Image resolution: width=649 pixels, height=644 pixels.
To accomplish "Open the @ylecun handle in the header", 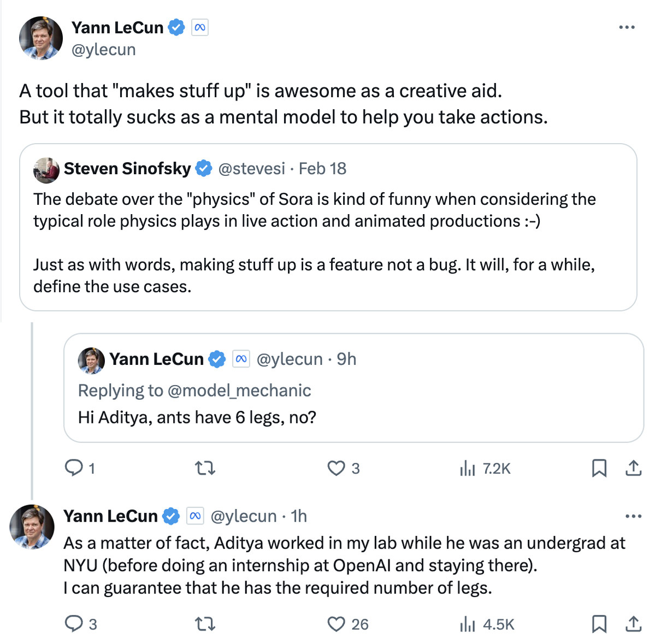I will click(x=104, y=50).
